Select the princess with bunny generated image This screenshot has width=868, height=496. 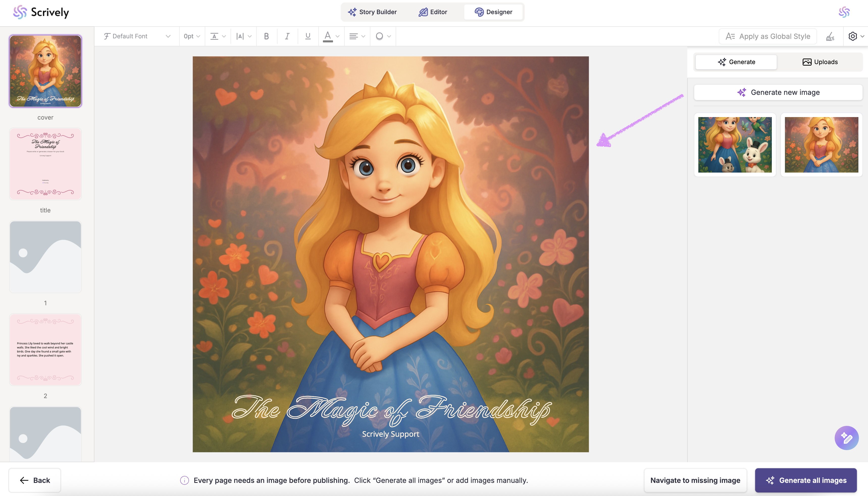point(735,145)
